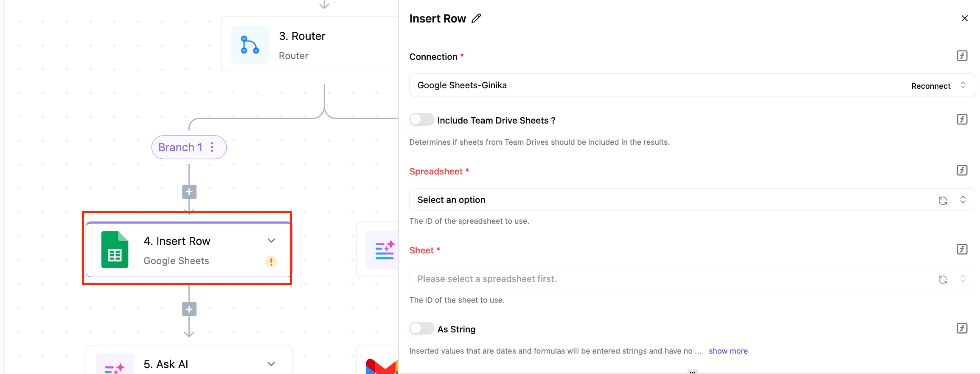Click the Google Sheets icon on step 4
The height and width of the screenshot is (374, 980).
pos(115,250)
